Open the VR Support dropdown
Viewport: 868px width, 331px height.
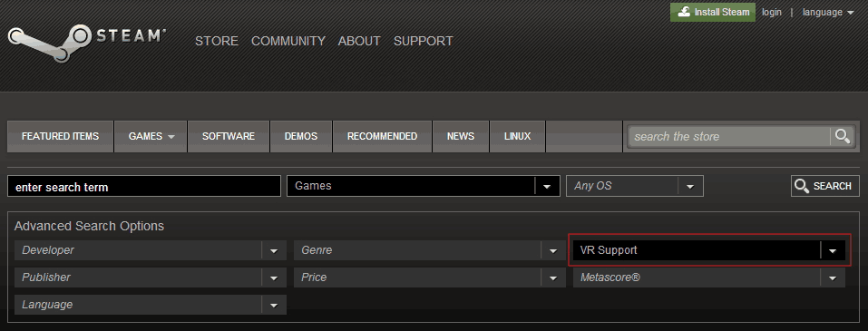[x=709, y=250]
